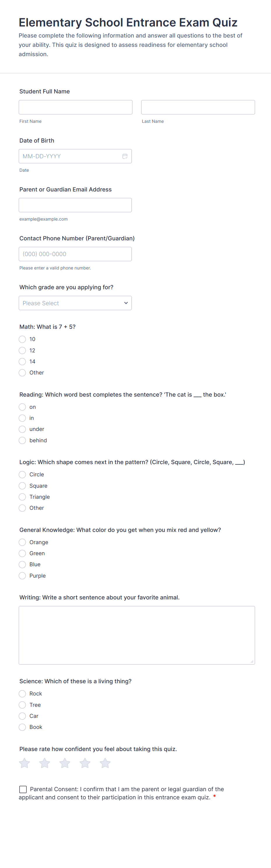
Task: Select 12 for the math question
Action: coord(22,350)
